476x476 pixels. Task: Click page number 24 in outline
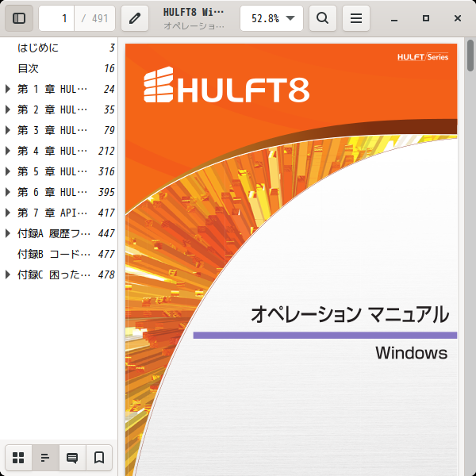[x=109, y=89]
